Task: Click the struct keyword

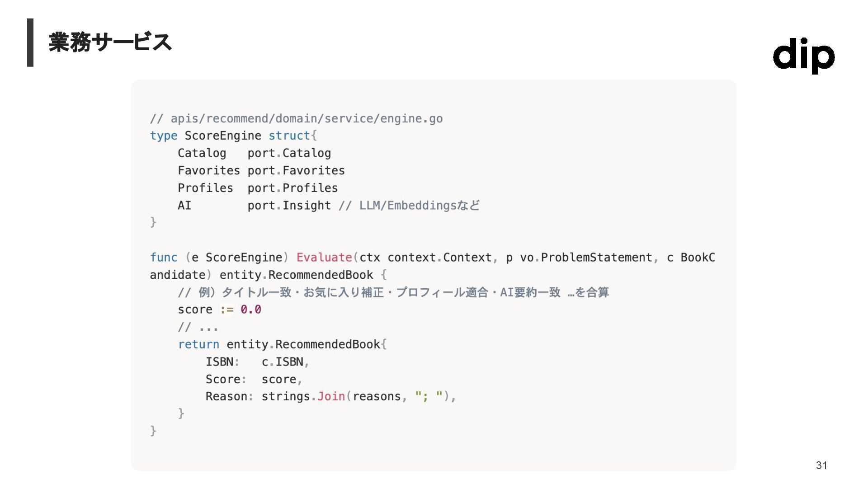Action: [289, 136]
